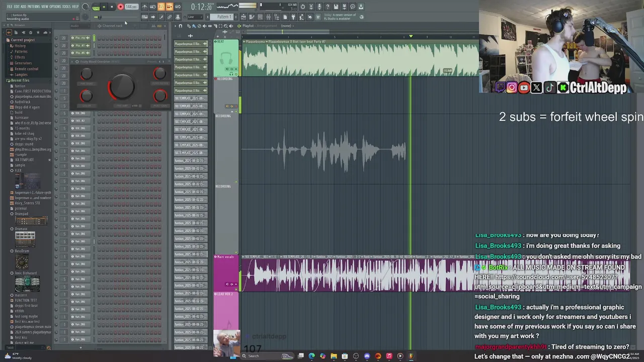Image resolution: width=644 pixels, height=362 pixels.
Task: Open the Line snap dropdown
Action: 195,17
